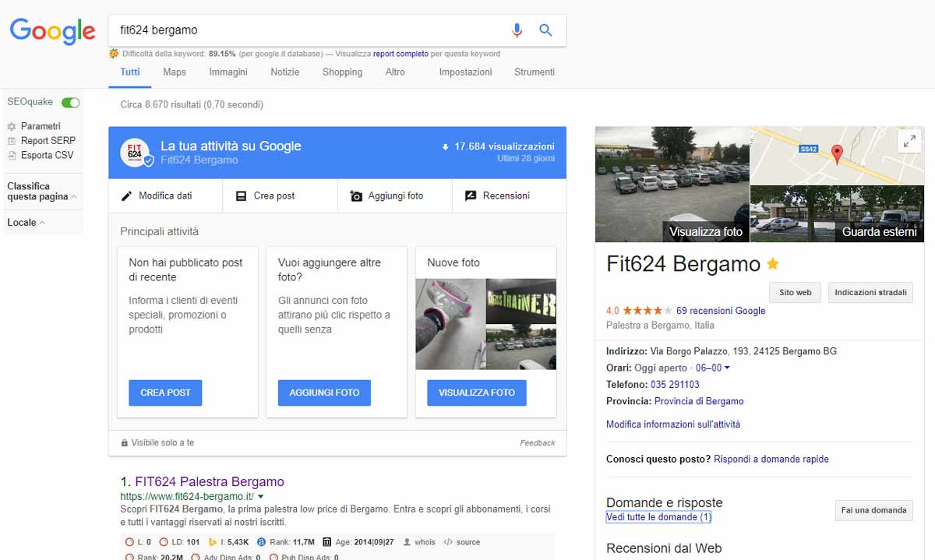This screenshot has width=935, height=560.
Task: Click the red map pin marker
Action: pos(837,153)
